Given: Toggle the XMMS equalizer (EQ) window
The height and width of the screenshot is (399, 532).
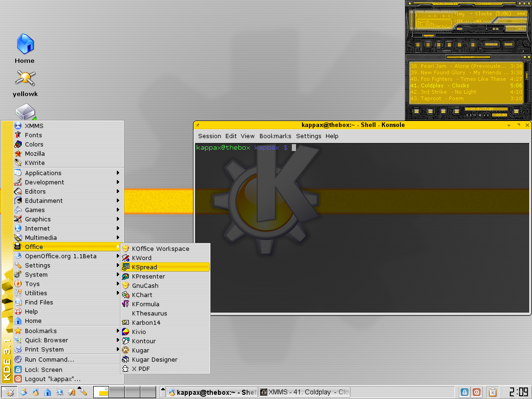Looking at the screenshot, I should tap(511, 29).
